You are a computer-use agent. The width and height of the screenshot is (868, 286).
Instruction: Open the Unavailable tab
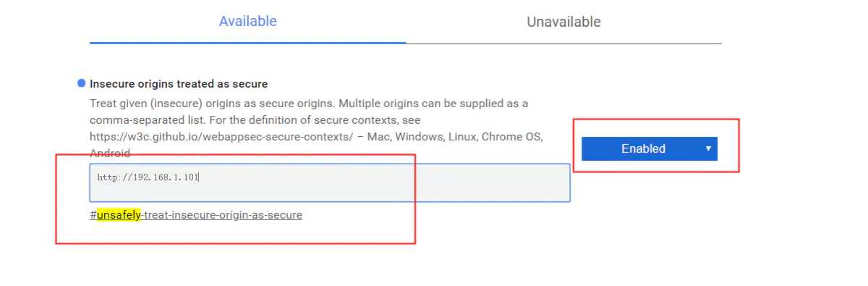click(563, 22)
